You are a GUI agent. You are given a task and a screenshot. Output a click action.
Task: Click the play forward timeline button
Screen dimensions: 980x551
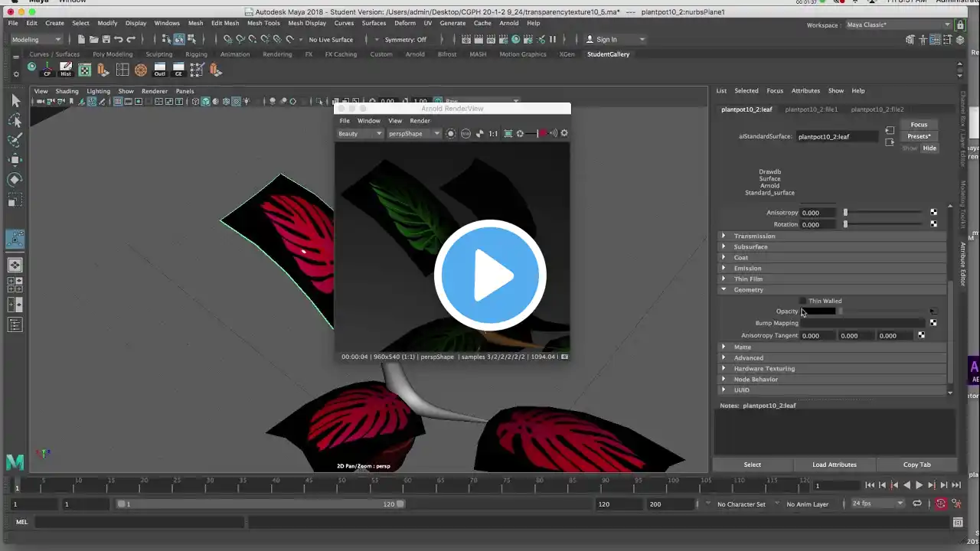tap(920, 485)
